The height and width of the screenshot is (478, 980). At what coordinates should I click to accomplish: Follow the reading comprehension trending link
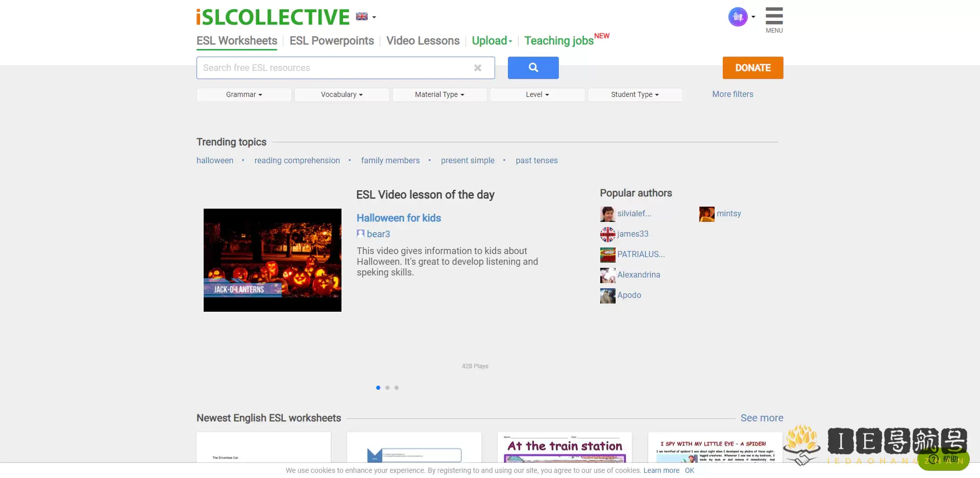[297, 160]
